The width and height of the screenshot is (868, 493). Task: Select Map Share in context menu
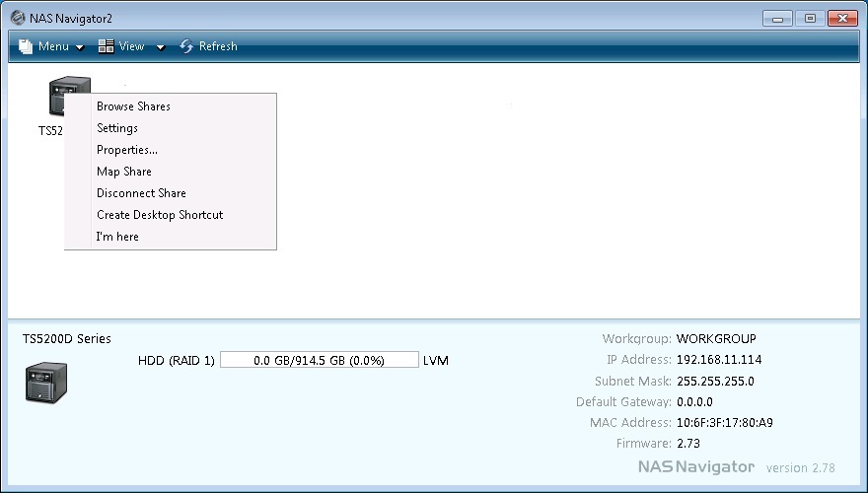tap(171, 171)
